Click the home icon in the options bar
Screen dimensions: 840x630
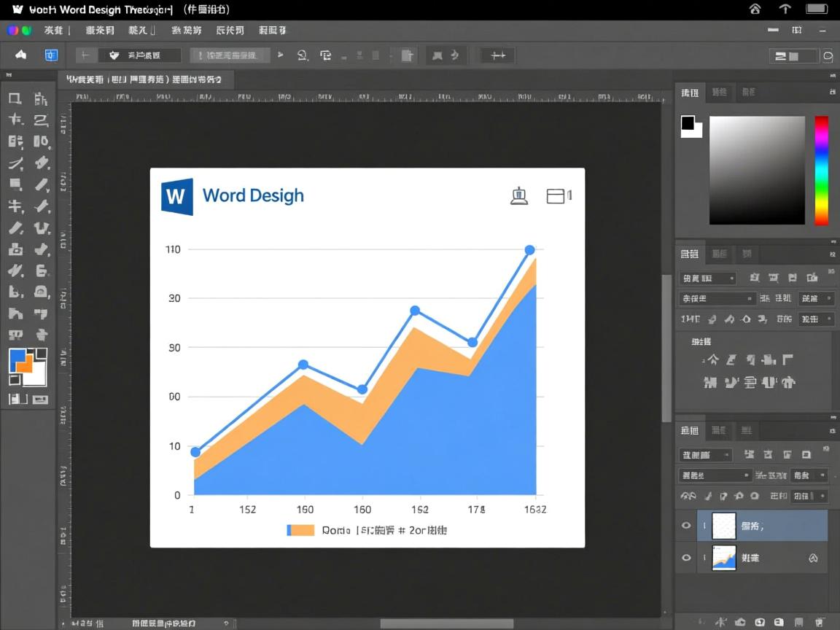coord(20,55)
